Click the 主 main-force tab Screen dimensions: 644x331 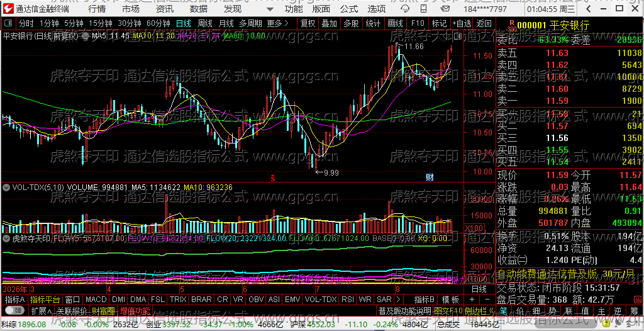click(x=601, y=310)
